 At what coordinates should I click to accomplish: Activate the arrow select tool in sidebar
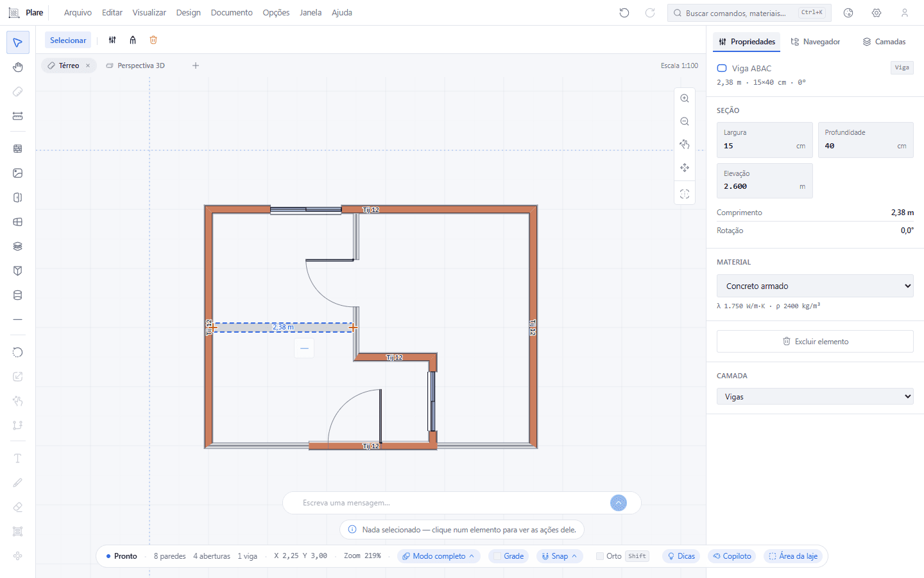click(x=18, y=43)
